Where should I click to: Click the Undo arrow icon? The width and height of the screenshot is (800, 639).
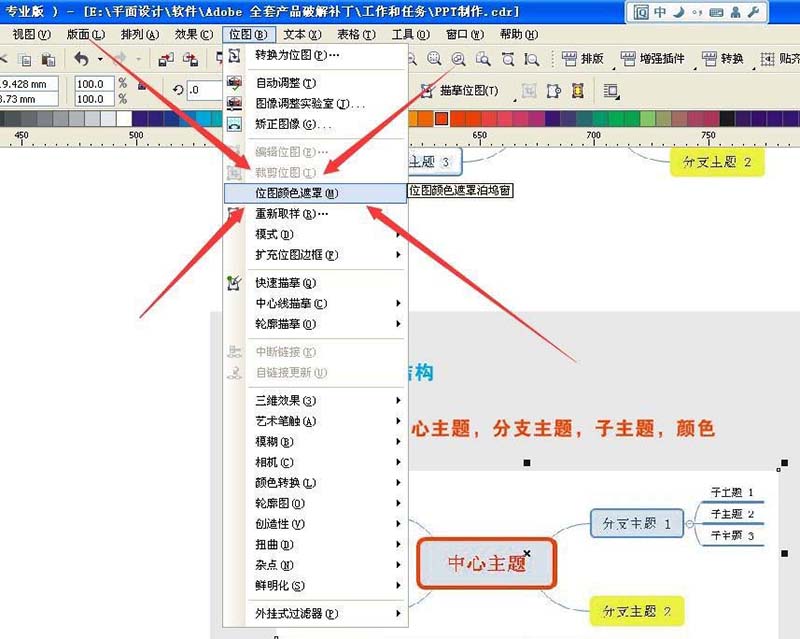[81, 59]
